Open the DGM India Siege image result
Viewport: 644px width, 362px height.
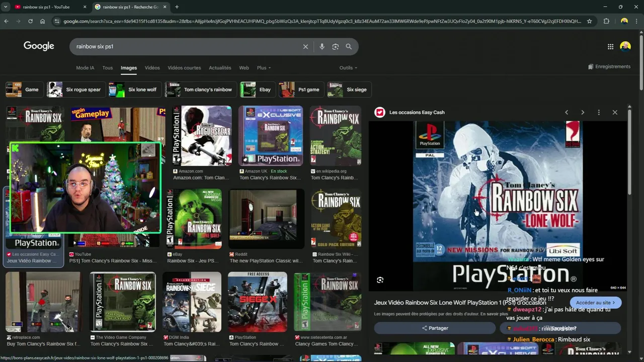tap(192, 302)
